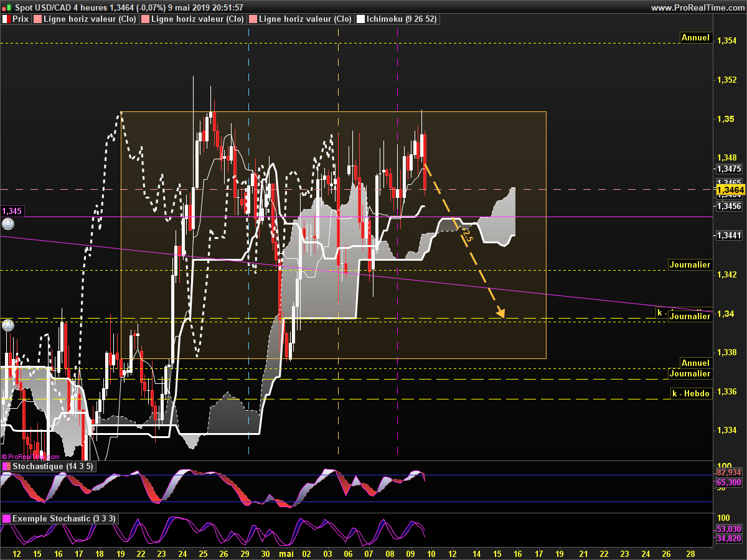Click the yellow 1,3464 current price tag

(x=731, y=189)
